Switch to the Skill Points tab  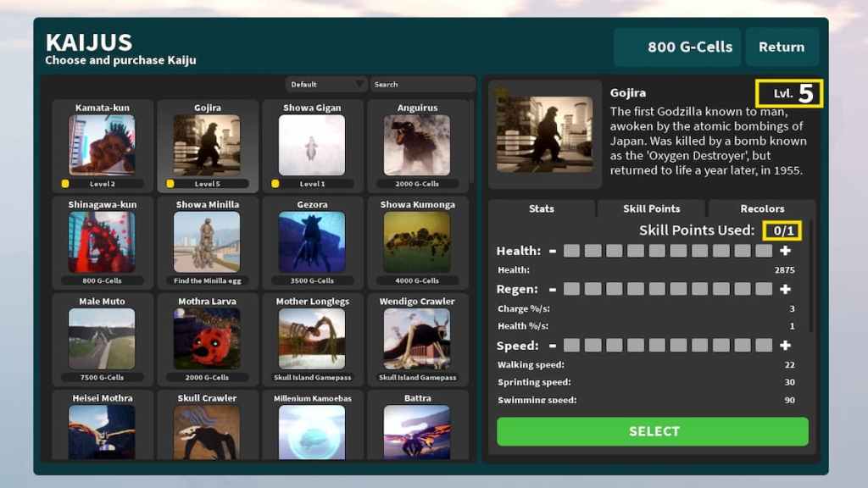point(651,208)
